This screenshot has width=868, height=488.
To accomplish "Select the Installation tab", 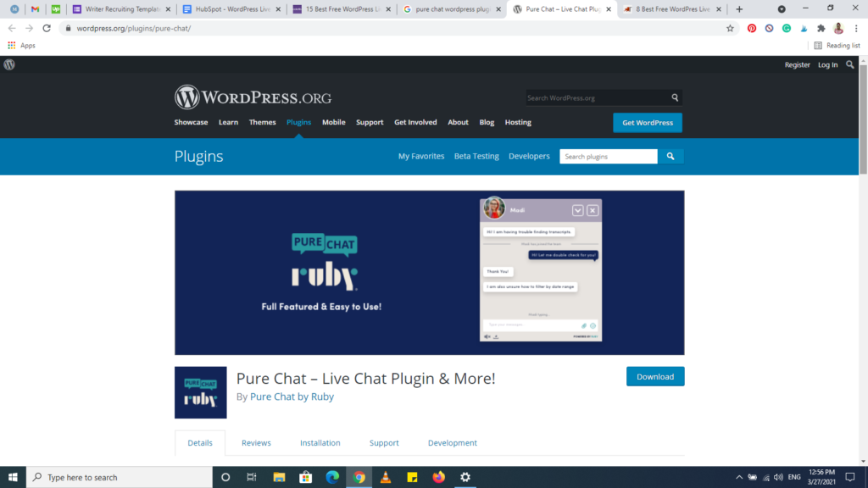I will [x=320, y=442].
